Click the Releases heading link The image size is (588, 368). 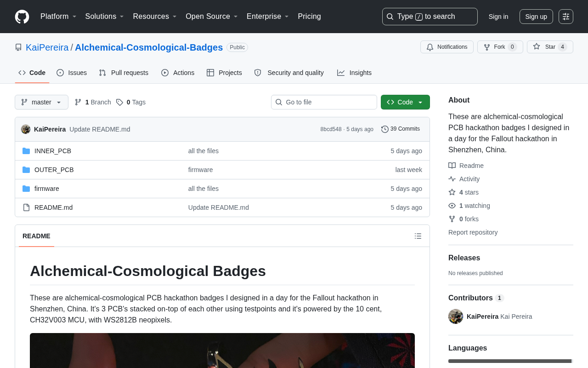pyautogui.click(x=464, y=258)
